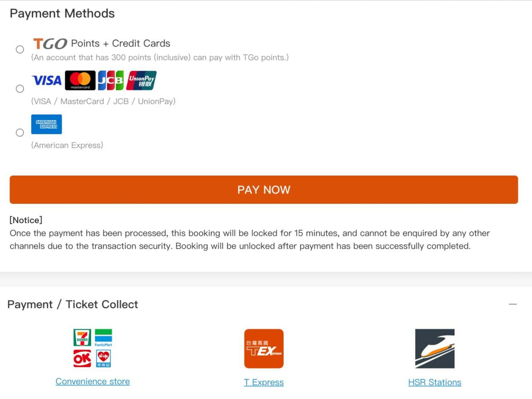Click the American Express card logo
The width and height of the screenshot is (532, 399).
46,124
